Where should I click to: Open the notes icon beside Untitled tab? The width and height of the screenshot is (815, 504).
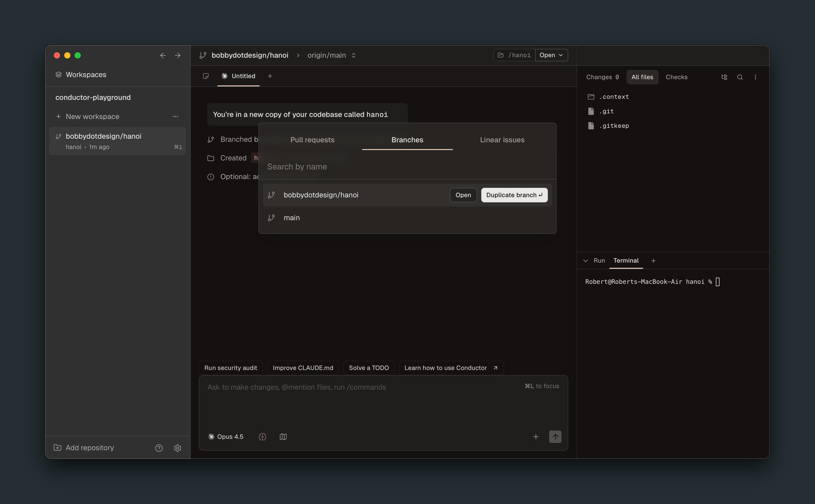click(206, 76)
